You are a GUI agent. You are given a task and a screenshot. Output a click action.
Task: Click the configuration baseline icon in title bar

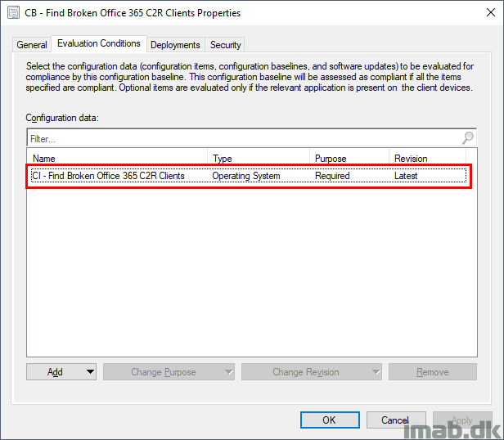coord(13,13)
